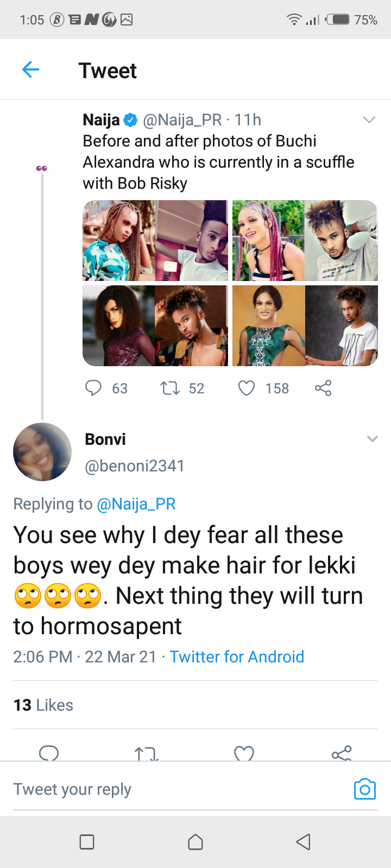
Task: Open first before-and-after photo top left
Action: [155, 241]
